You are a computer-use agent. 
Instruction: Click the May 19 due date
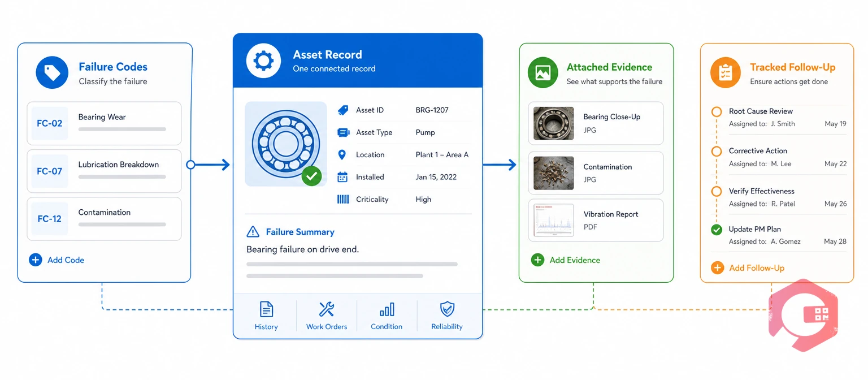tap(835, 124)
